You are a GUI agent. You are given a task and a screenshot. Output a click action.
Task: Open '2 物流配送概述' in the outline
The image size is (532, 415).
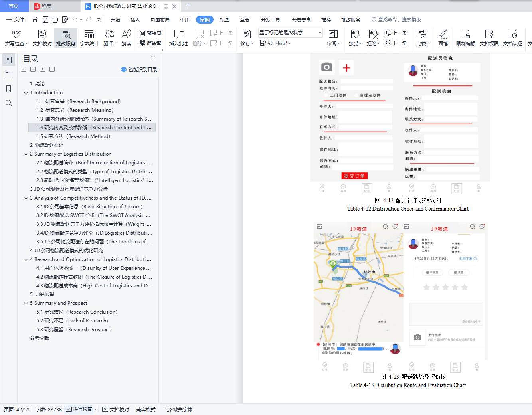47,145
